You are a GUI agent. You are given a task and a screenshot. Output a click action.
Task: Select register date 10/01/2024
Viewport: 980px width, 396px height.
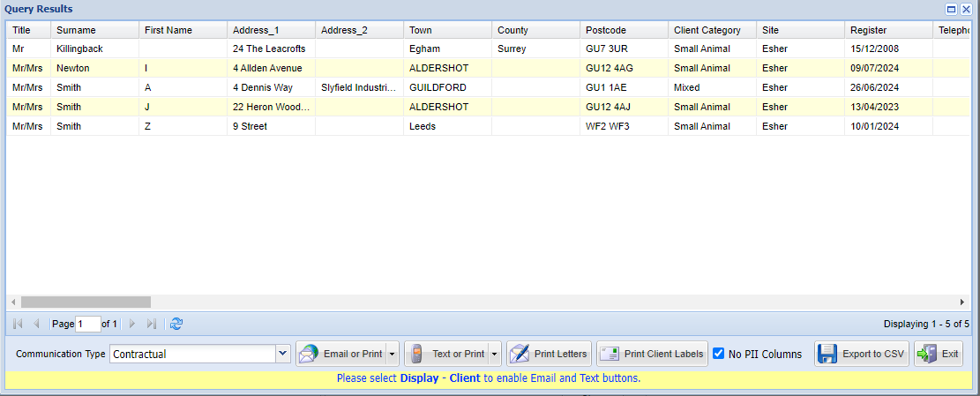(888, 126)
